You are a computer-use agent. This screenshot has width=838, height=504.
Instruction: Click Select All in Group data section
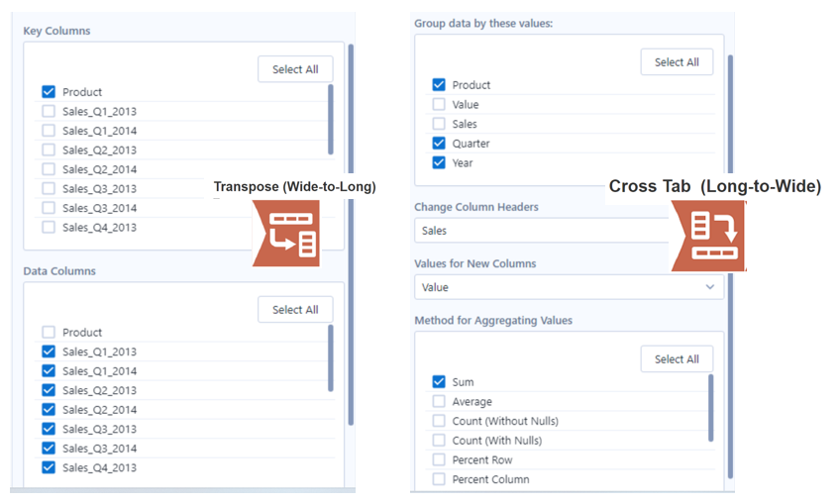tap(677, 62)
